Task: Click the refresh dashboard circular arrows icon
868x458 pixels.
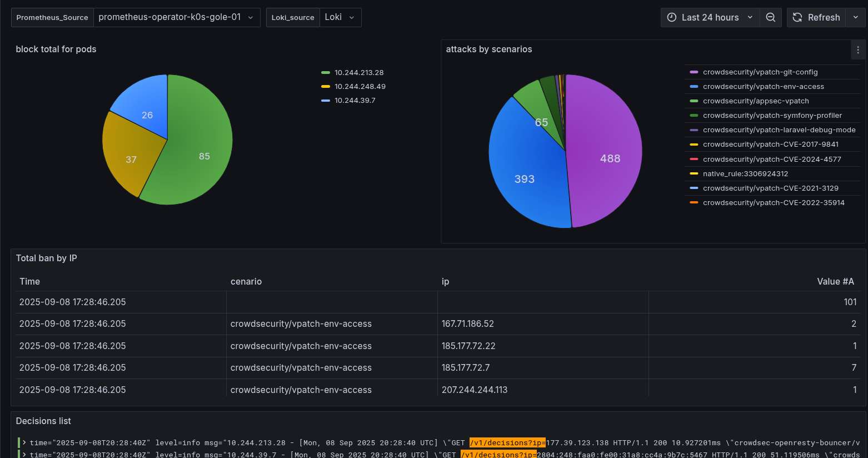Action: pos(797,17)
